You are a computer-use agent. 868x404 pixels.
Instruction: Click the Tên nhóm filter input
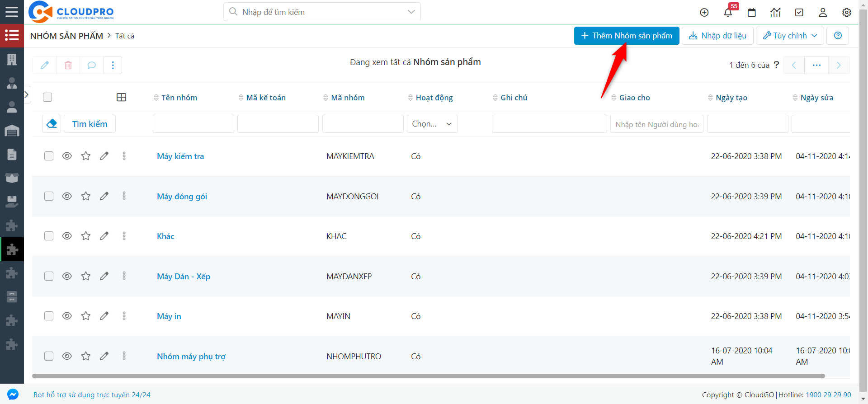coord(193,124)
